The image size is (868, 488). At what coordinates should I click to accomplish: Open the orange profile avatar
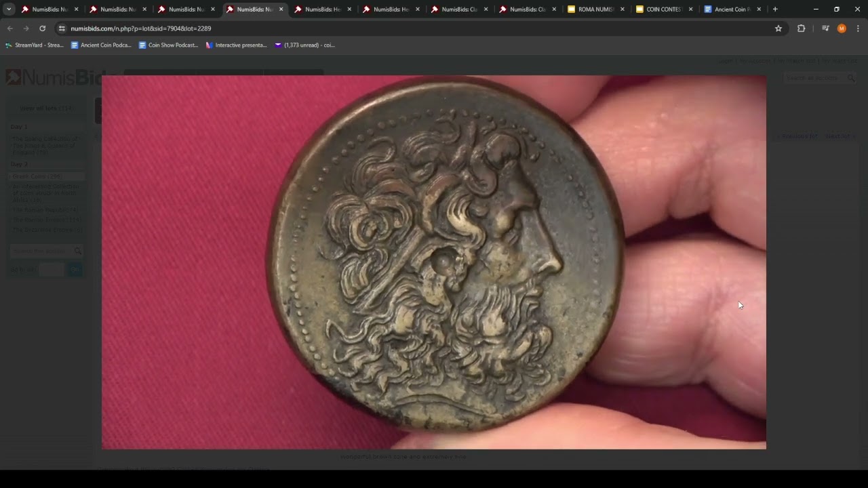(842, 28)
